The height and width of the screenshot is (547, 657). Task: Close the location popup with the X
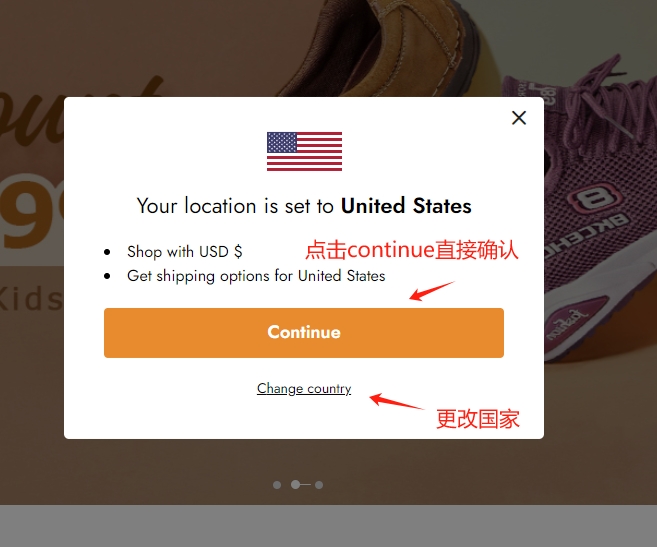pos(519,118)
